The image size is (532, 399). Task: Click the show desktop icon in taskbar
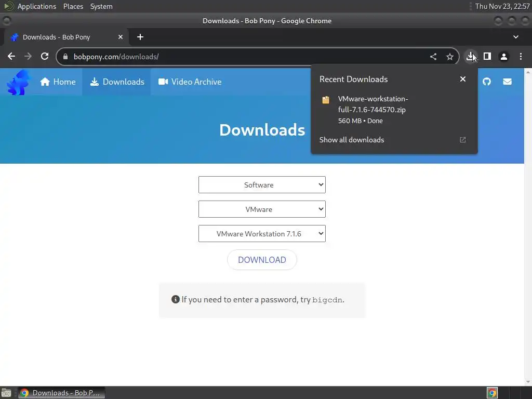point(6,393)
